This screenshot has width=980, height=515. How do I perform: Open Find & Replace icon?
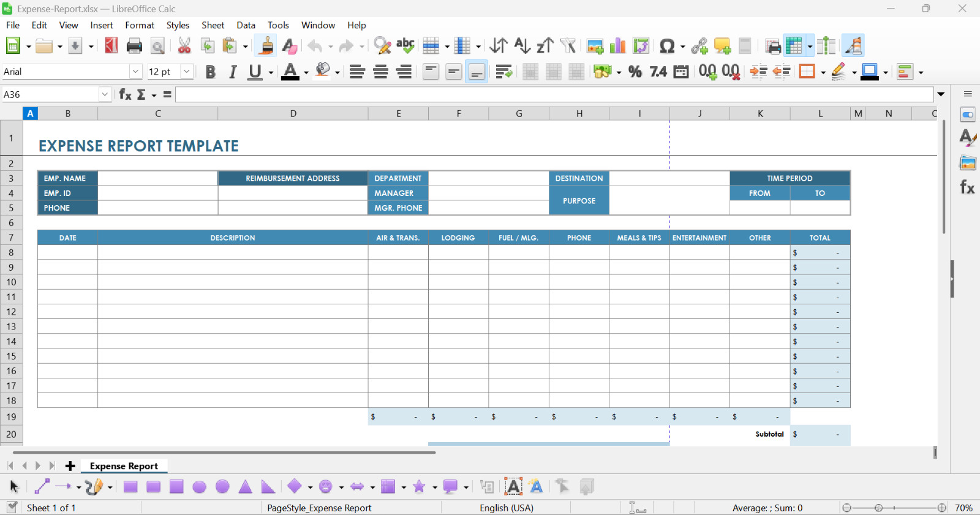coord(382,46)
